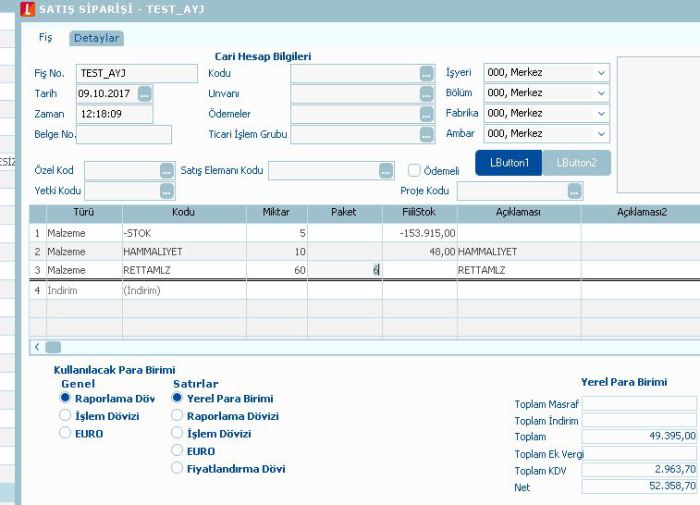Click the Net value 52.358,70
Viewport: 700px width, 505px height.
(639, 486)
